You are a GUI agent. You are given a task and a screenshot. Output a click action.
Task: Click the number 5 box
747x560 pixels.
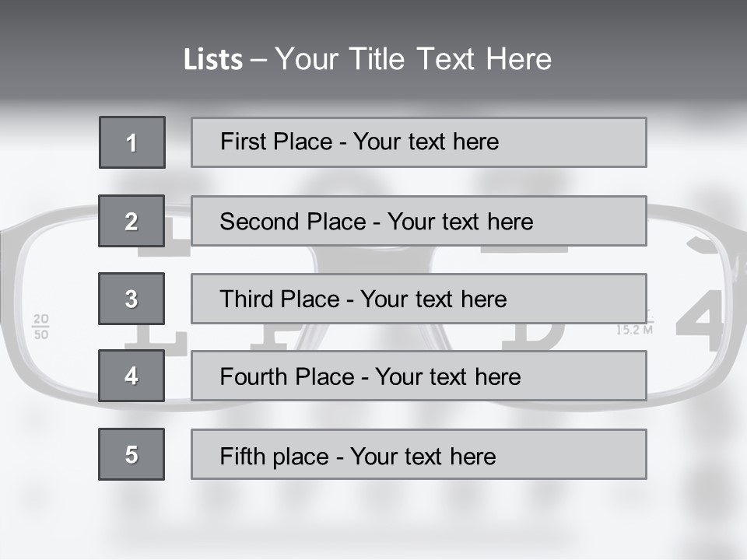click(132, 454)
